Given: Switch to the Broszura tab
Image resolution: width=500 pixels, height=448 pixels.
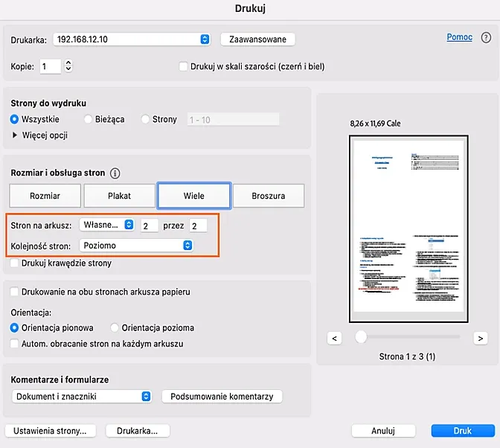Looking at the screenshot, I should tap(268, 196).
